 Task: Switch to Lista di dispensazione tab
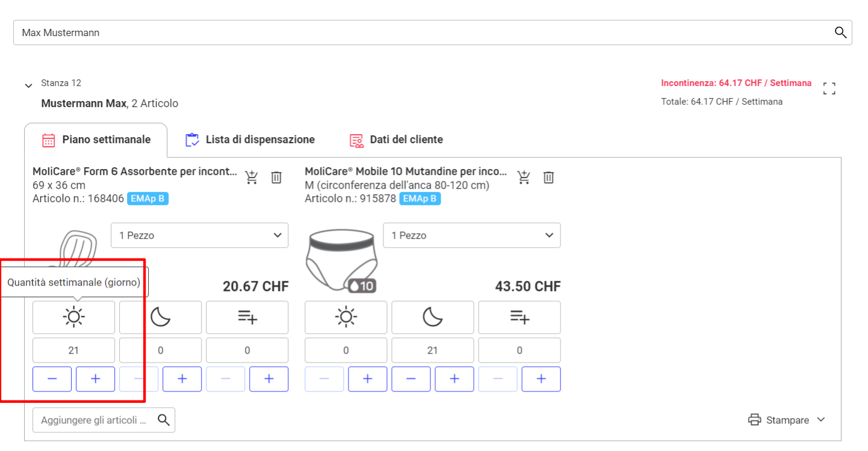250,140
